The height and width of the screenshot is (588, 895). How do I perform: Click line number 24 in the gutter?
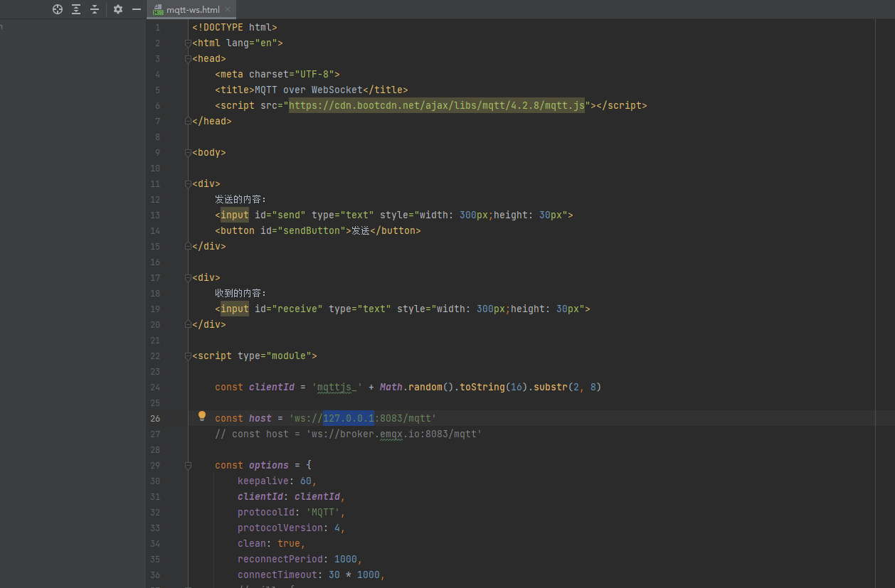point(155,387)
